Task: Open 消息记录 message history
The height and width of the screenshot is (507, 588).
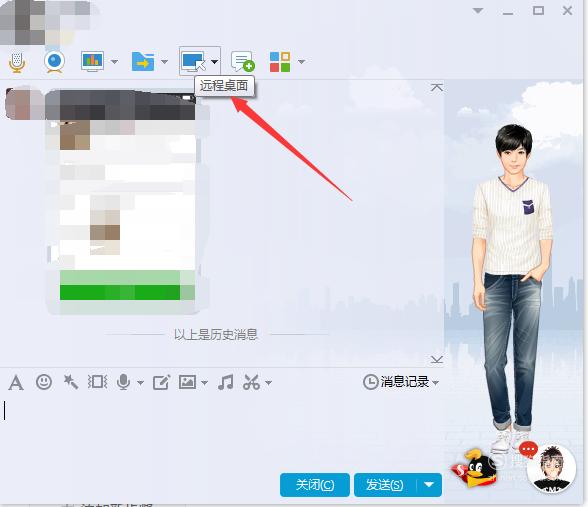Action: click(x=396, y=382)
